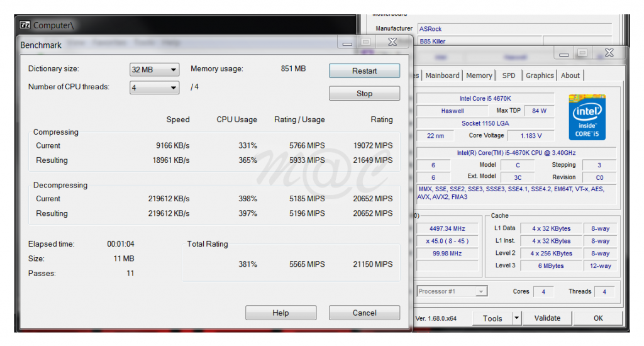
Task: Select the SPD tab
Action: pos(509,75)
